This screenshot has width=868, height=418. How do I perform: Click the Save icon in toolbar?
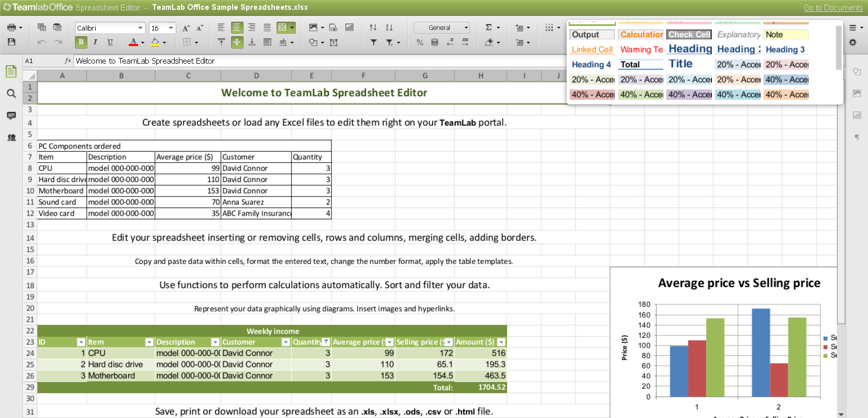pyautogui.click(x=11, y=42)
